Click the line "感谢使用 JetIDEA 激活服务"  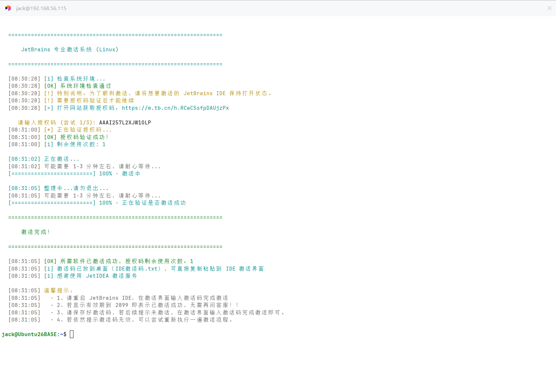pos(97,276)
